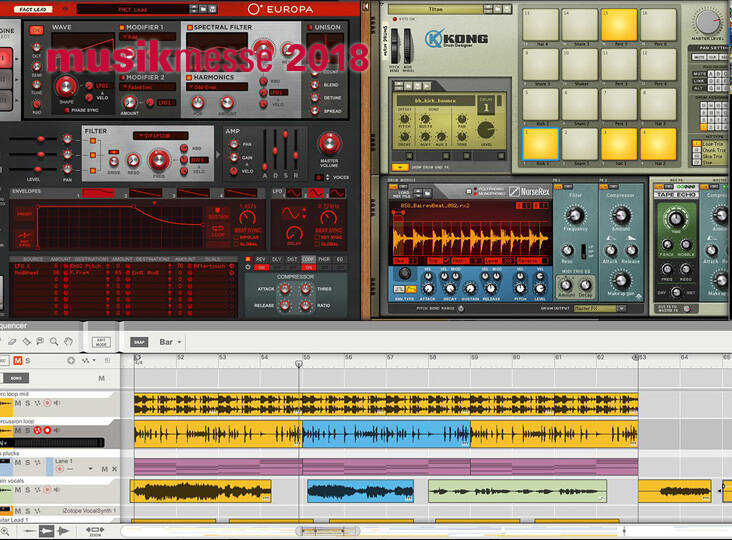This screenshot has height=540, width=732.
Task: Open the Bar snap value dropdown
Action: (x=170, y=342)
